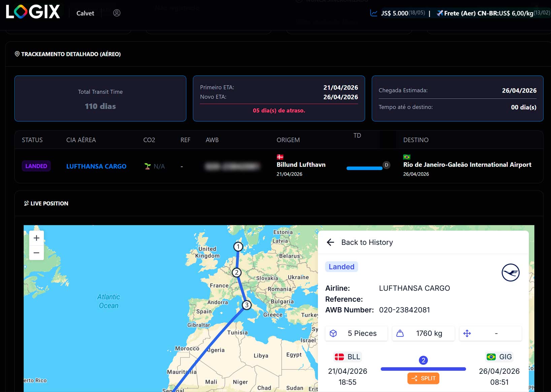This screenshot has width=551, height=392.
Task: Click Rio de Janeiro-Galeão International Airport
Action: point(467,165)
